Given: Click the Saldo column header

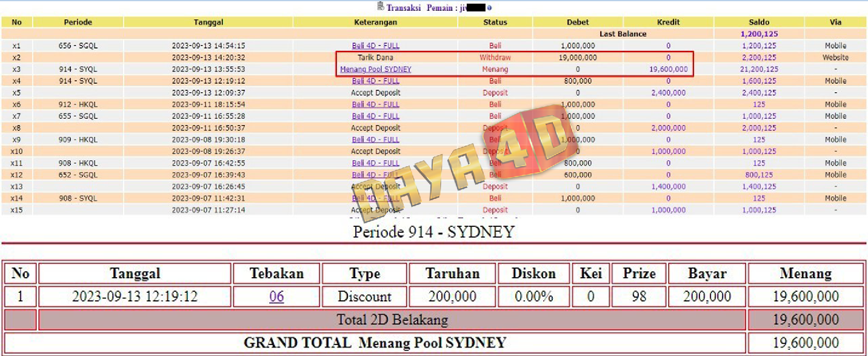Looking at the screenshot, I should coord(759,22).
